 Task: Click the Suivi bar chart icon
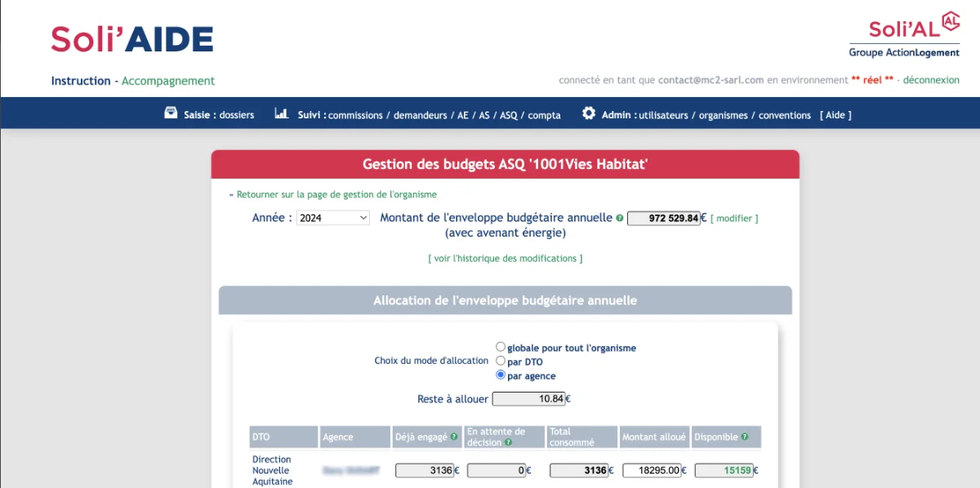coord(281,113)
